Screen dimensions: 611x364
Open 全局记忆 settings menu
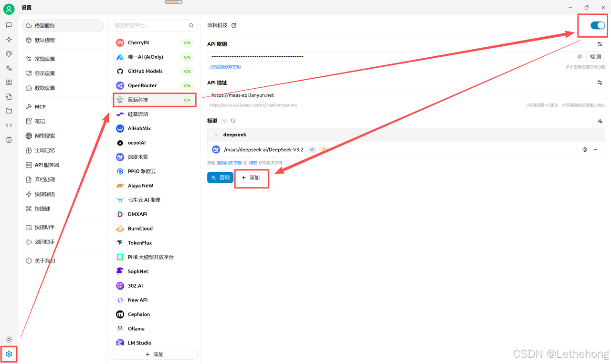pyautogui.click(x=63, y=150)
